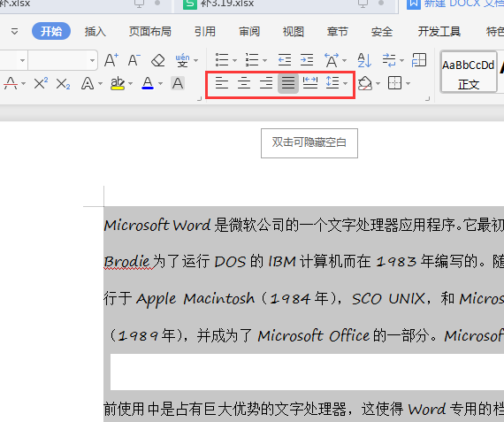Viewport: 504px width, 422px height.
Task: Toggle character shading
Action: pos(178,84)
